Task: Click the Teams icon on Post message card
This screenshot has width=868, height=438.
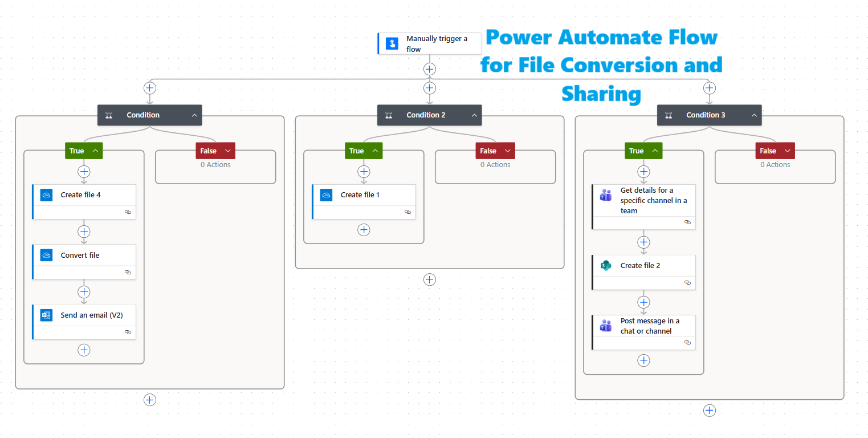Action: point(606,326)
